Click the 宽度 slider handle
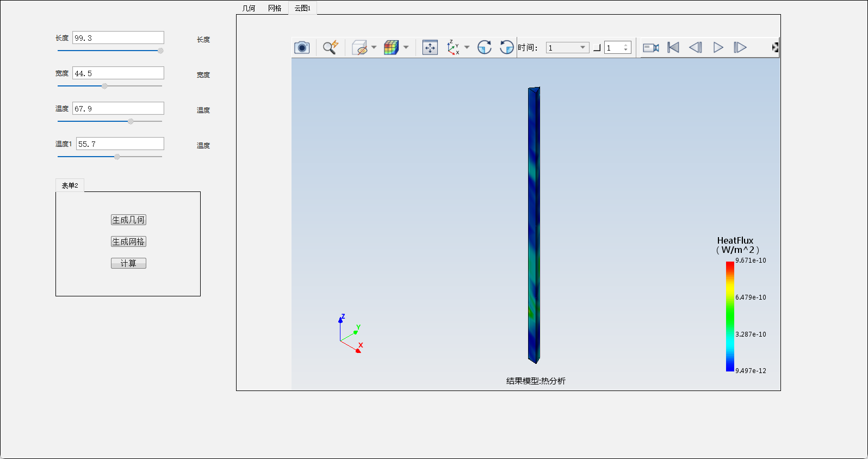Screen dimensions: 868x459 [104, 86]
